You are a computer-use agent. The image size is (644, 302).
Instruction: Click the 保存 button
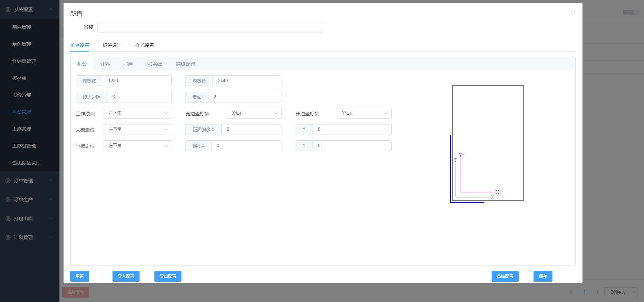point(543,276)
